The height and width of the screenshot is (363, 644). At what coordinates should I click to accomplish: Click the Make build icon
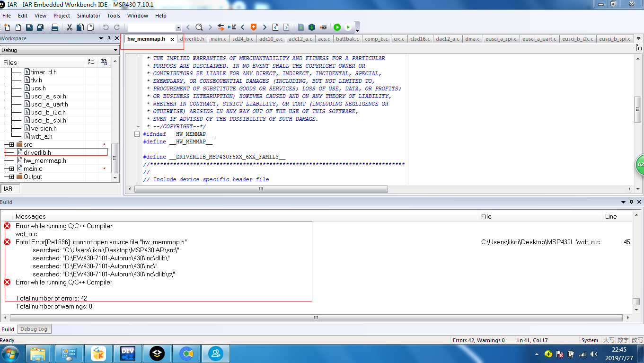[x=312, y=27]
